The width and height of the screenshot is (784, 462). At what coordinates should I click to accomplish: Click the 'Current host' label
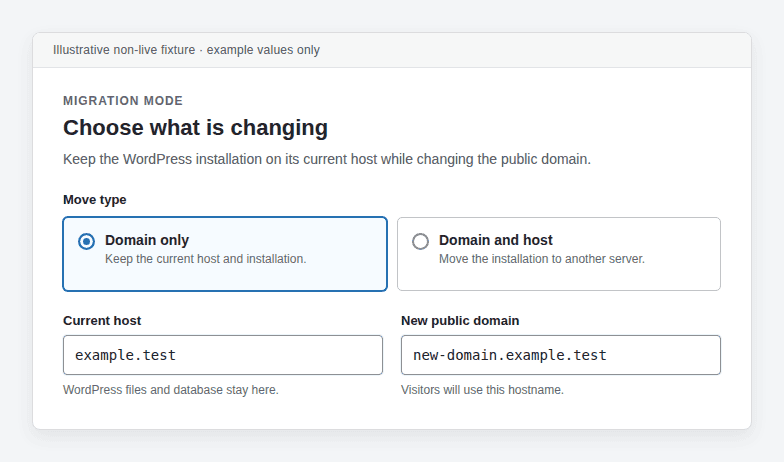[102, 320]
